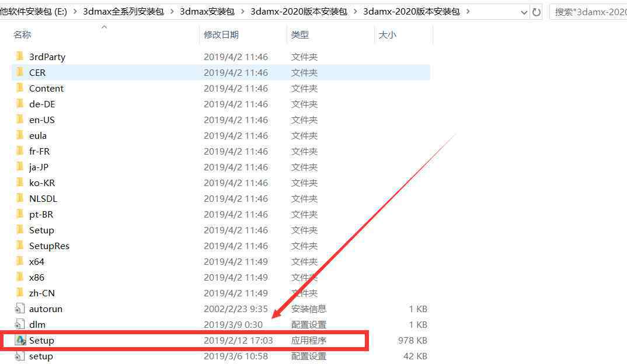Select the ko-KR folder icon
Screen dimensions: 627x364
pyautogui.click(x=20, y=183)
